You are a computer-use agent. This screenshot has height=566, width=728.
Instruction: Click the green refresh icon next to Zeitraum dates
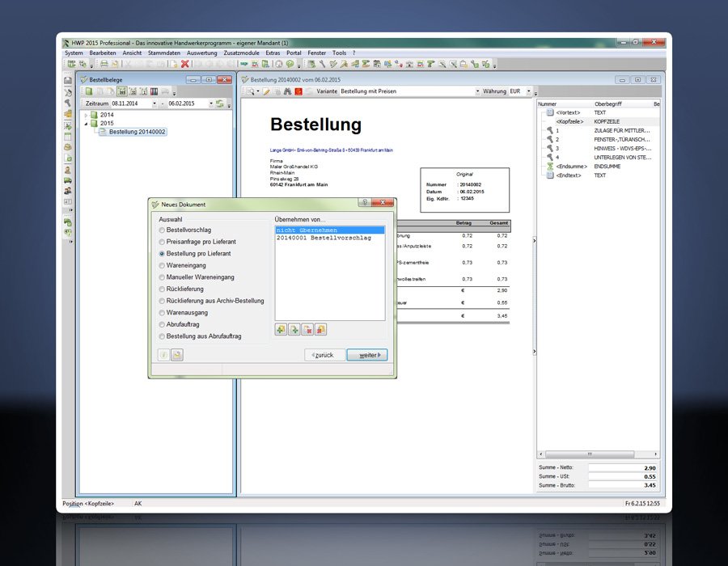pos(219,103)
